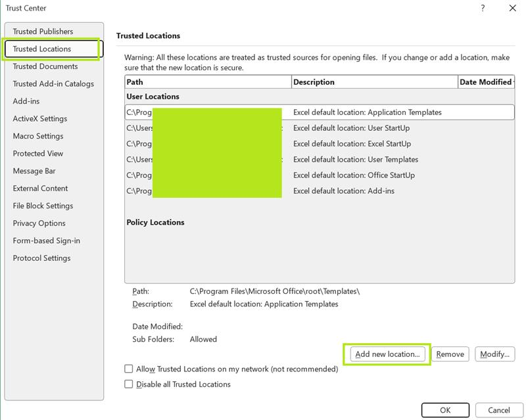The height and width of the screenshot is (420, 526).
Task: Sort by the Description column header
Action: (x=374, y=82)
